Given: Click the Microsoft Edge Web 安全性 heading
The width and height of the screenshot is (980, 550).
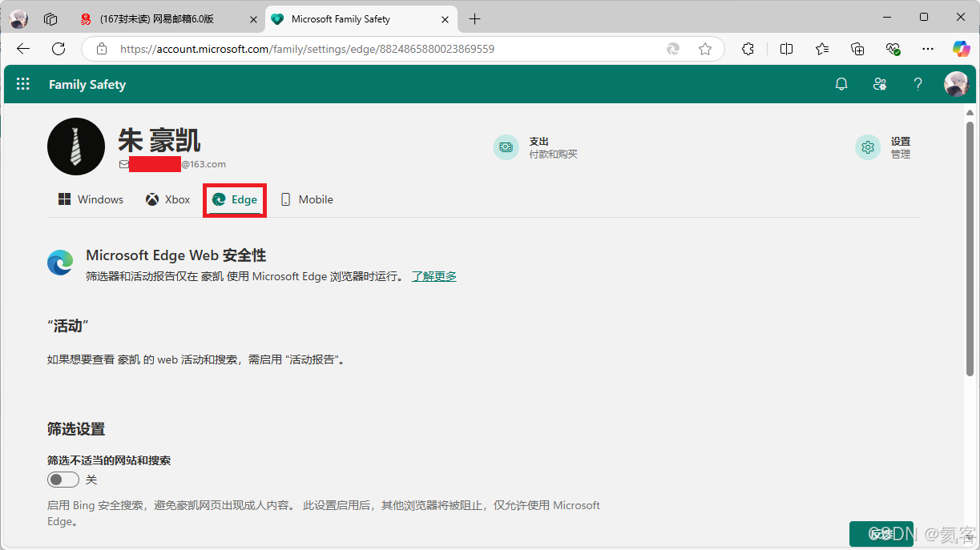Looking at the screenshot, I should point(176,255).
